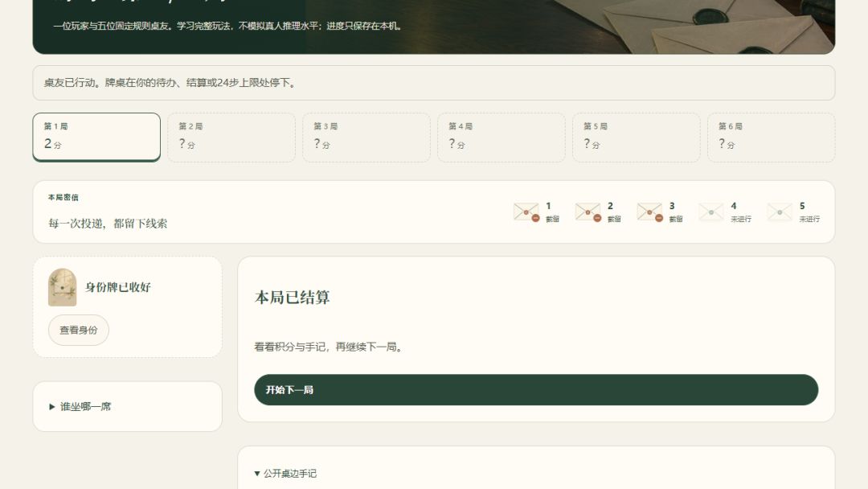This screenshot has height=489, width=868.
Task: Start the next round with 开始下一局
Action: pyautogui.click(x=536, y=390)
